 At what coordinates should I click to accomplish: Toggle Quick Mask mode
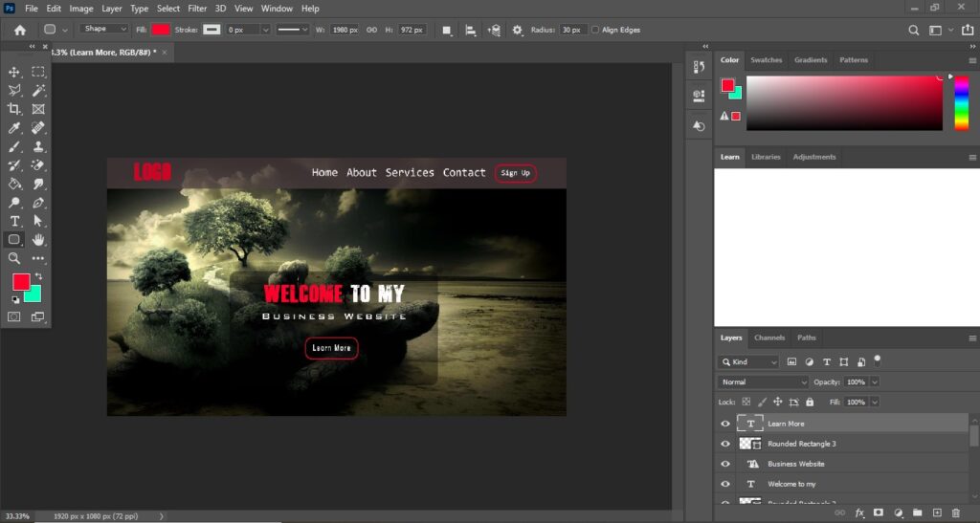pos(13,317)
